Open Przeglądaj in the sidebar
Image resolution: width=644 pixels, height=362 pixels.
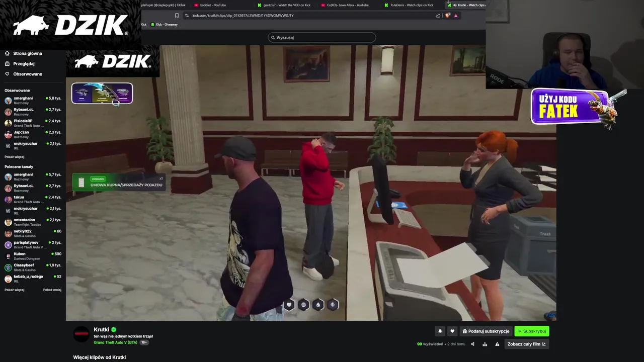[x=20, y=64]
